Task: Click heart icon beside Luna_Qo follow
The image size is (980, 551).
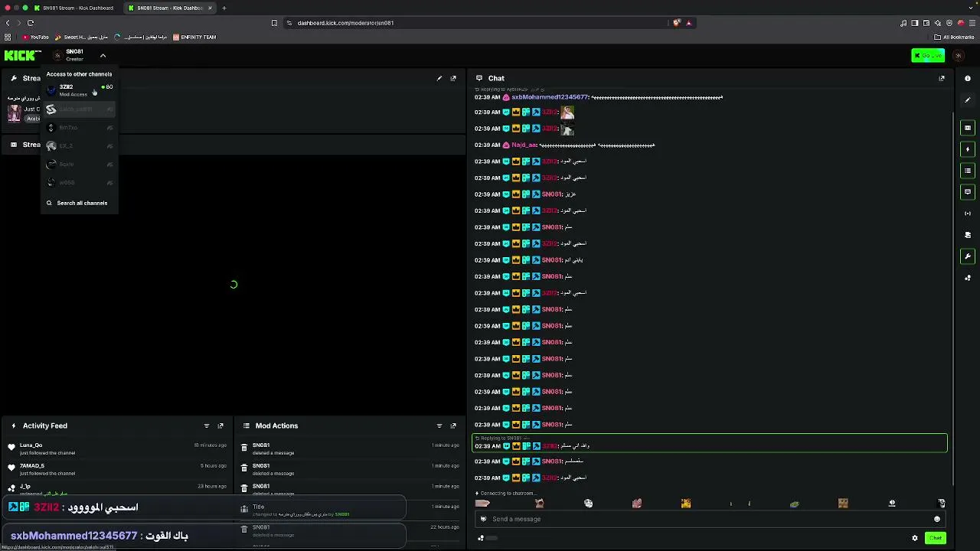Action: (x=11, y=447)
